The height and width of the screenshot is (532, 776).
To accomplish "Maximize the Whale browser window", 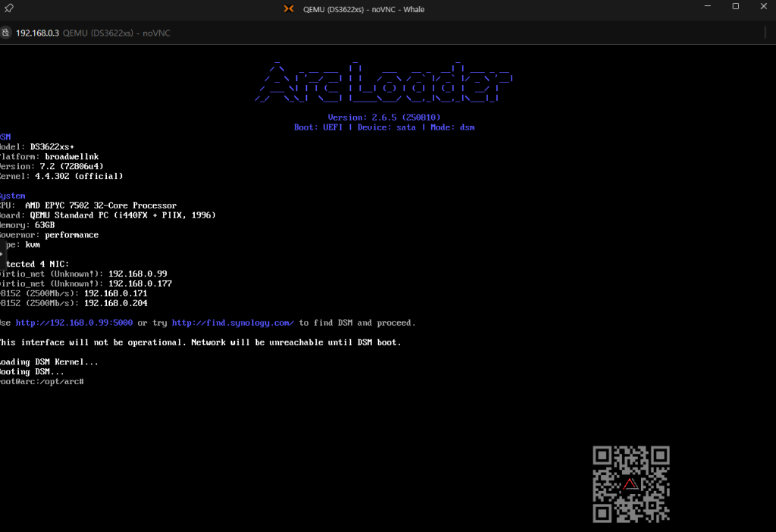I will [735, 7].
